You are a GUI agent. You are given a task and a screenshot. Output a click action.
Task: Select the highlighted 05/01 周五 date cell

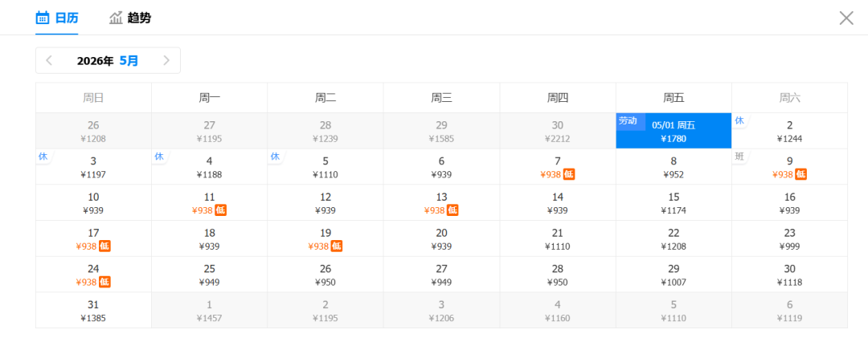click(x=674, y=131)
